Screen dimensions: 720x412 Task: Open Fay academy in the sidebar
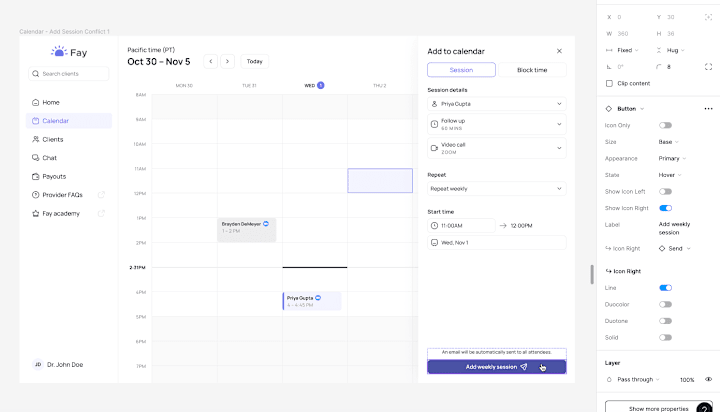(69, 214)
